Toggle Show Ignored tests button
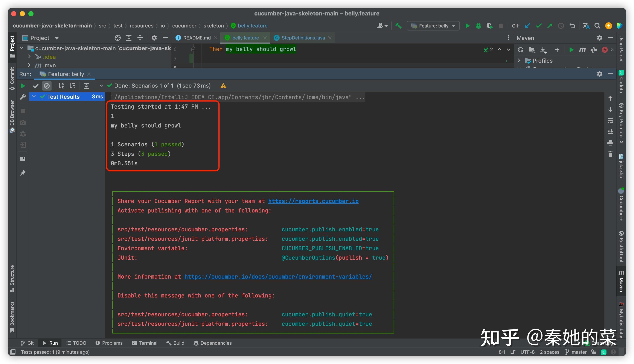The width and height of the screenshot is (634, 364). [47, 86]
